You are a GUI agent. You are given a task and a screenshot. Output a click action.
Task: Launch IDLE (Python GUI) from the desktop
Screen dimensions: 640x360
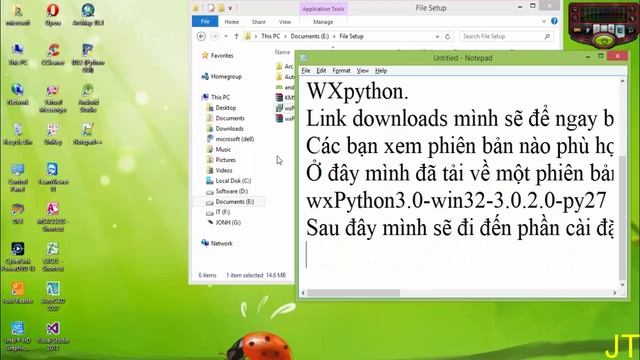(x=88, y=58)
